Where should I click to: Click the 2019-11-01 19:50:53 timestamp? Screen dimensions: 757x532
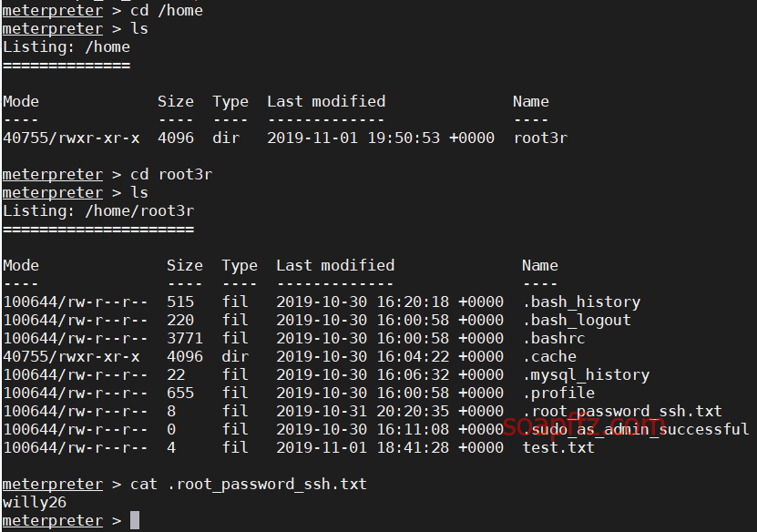(353, 138)
